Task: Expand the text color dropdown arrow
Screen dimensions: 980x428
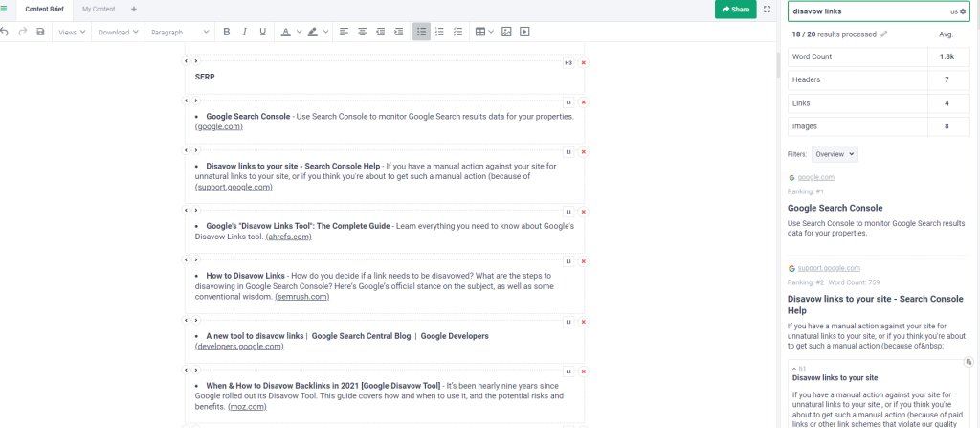Action: 299,32
